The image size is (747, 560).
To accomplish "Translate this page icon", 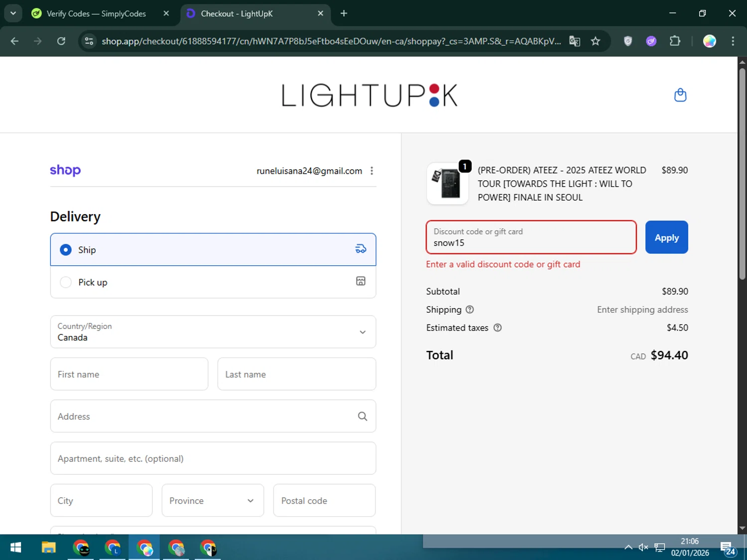I will click(x=575, y=41).
